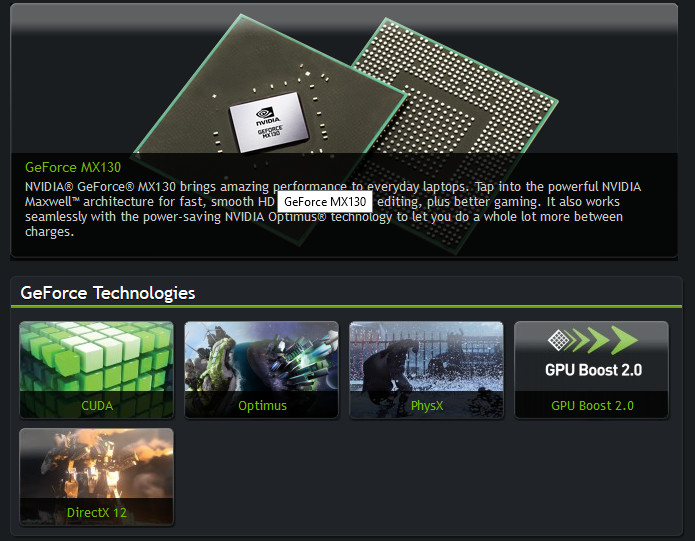
Task: Click the green CUDA label link
Action: click(x=97, y=405)
